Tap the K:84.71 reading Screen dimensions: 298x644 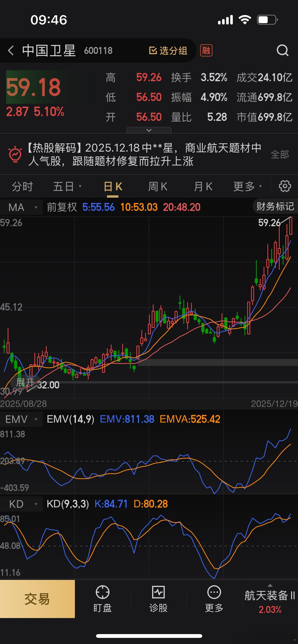coord(111,504)
